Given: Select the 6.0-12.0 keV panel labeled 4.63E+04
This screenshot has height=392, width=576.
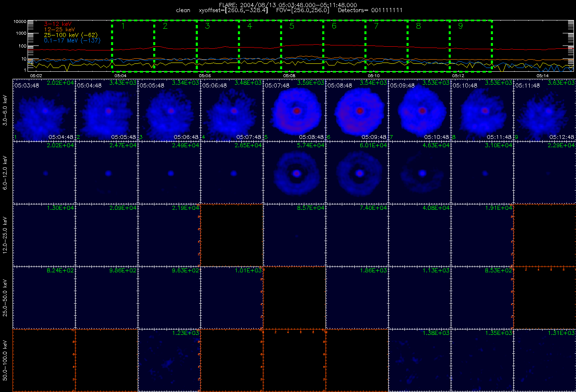Looking at the screenshot, I should (x=419, y=172).
